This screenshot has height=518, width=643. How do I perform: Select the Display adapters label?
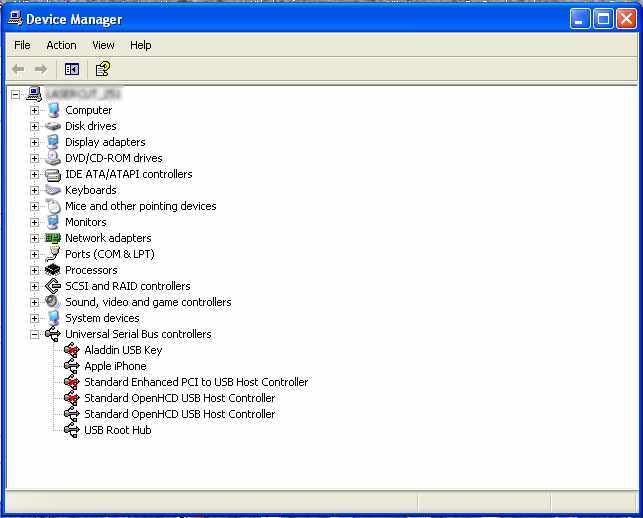click(x=105, y=142)
